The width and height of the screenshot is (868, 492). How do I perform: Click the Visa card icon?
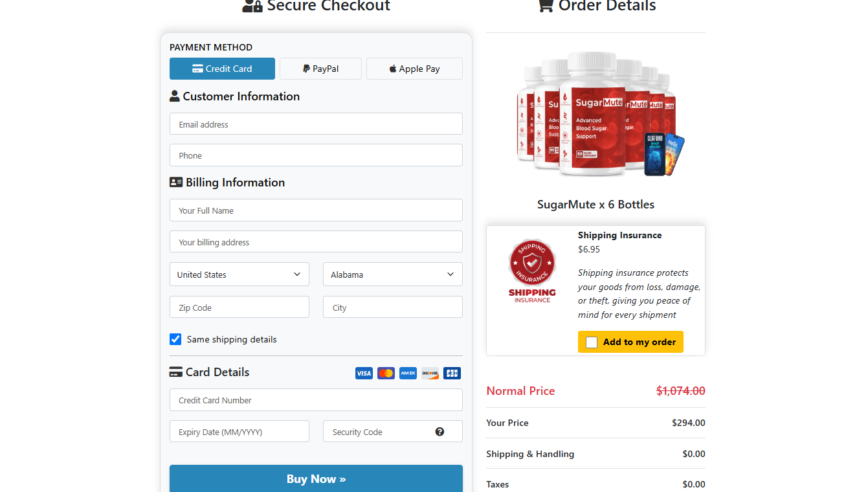pyautogui.click(x=364, y=373)
